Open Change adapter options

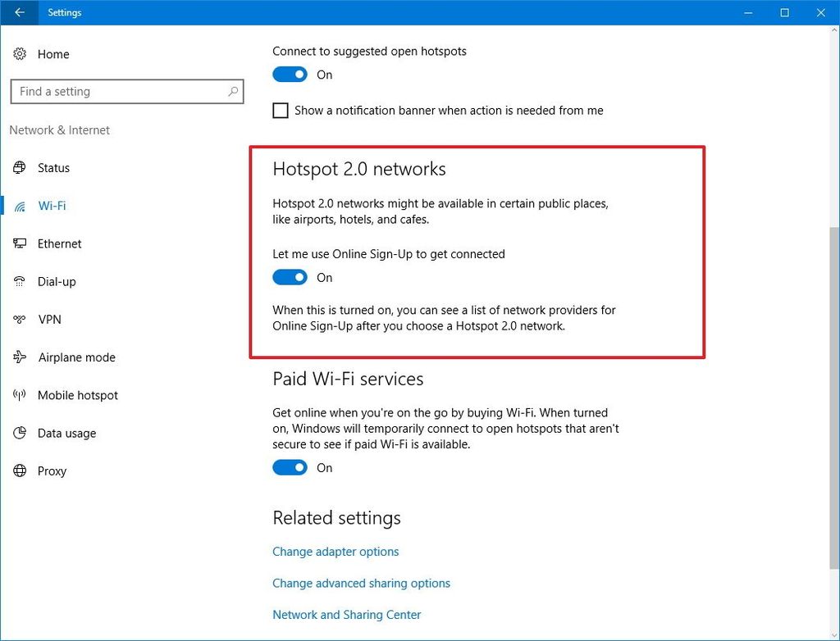coord(336,551)
